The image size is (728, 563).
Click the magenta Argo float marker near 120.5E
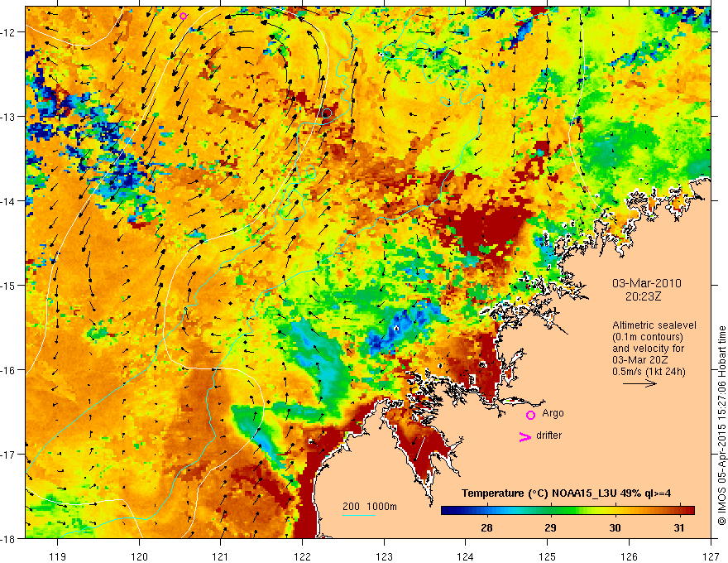[183, 17]
